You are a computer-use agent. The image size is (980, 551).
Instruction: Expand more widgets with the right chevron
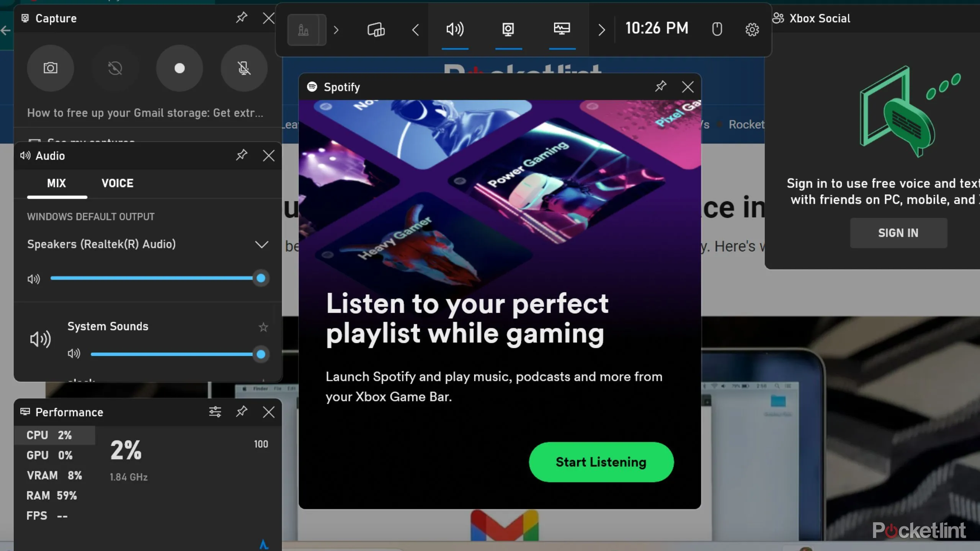[x=601, y=30]
